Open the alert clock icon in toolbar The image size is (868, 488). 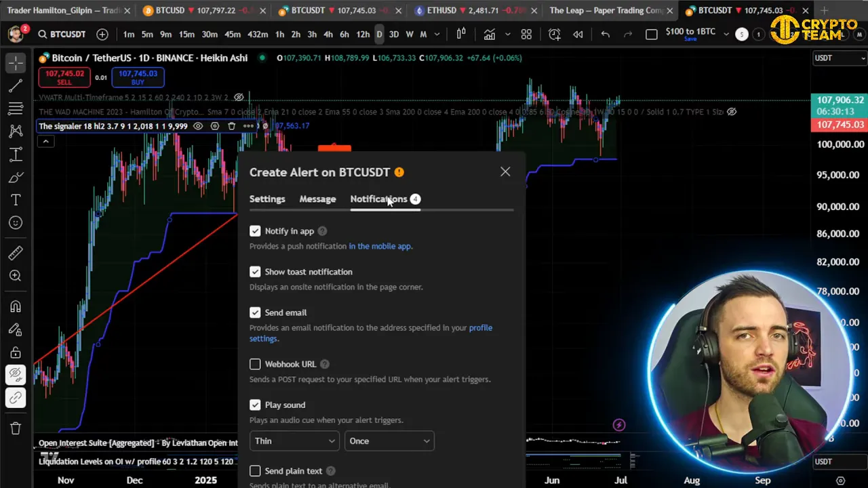coord(554,35)
